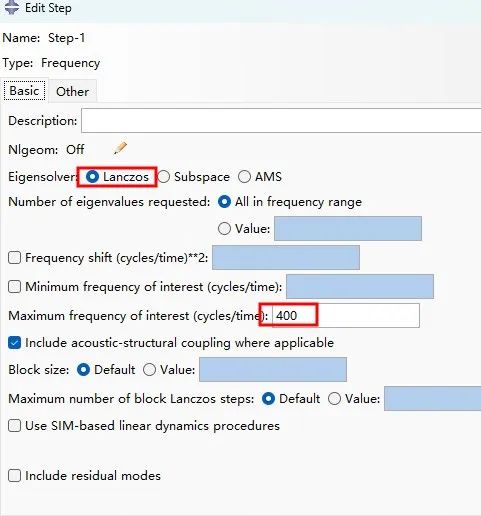Choose Value for maximum block Lanczos steps

tap(334, 399)
